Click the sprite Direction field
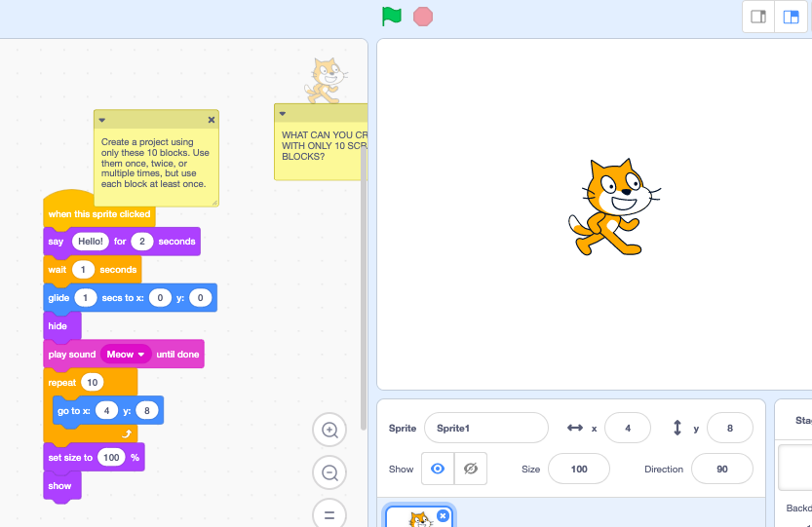This screenshot has height=527, width=812. click(722, 469)
